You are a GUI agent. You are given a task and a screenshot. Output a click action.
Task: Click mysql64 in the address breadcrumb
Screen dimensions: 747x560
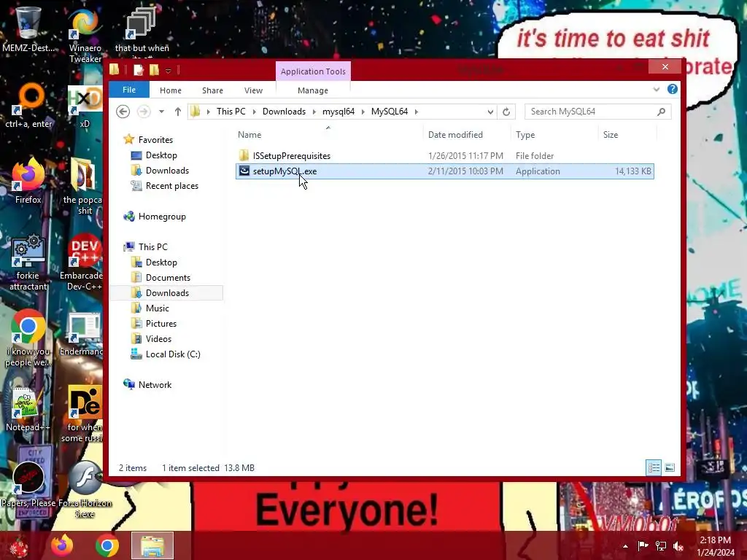(x=338, y=112)
